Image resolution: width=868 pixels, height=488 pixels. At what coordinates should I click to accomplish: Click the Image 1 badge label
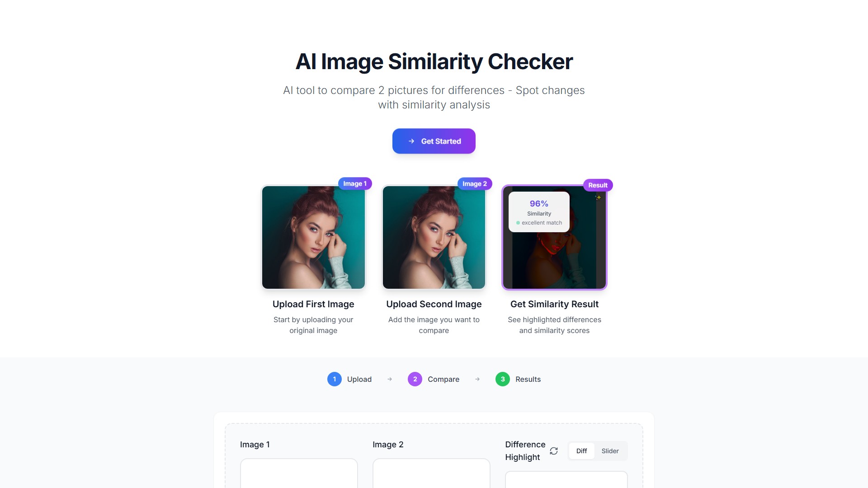pyautogui.click(x=355, y=183)
